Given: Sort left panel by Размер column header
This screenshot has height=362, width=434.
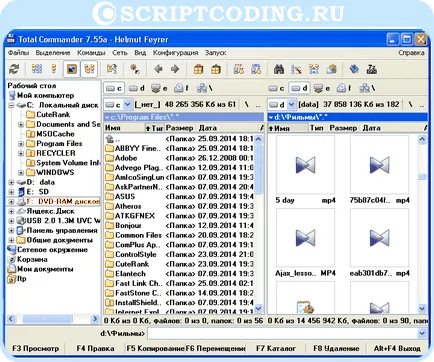Looking at the screenshot, I should pyautogui.click(x=179, y=128).
